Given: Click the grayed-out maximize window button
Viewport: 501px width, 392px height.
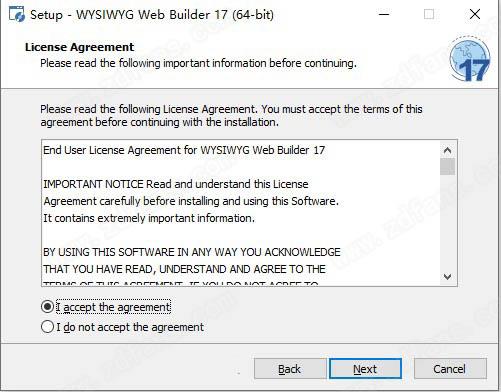Looking at the screenshot, I should tap(429, 14).
